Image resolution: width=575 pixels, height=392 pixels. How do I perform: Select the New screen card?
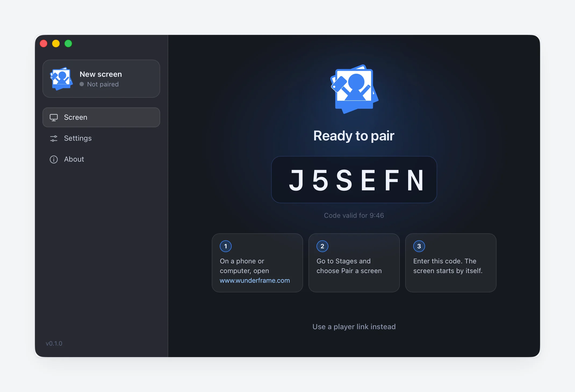click(101, 79)
